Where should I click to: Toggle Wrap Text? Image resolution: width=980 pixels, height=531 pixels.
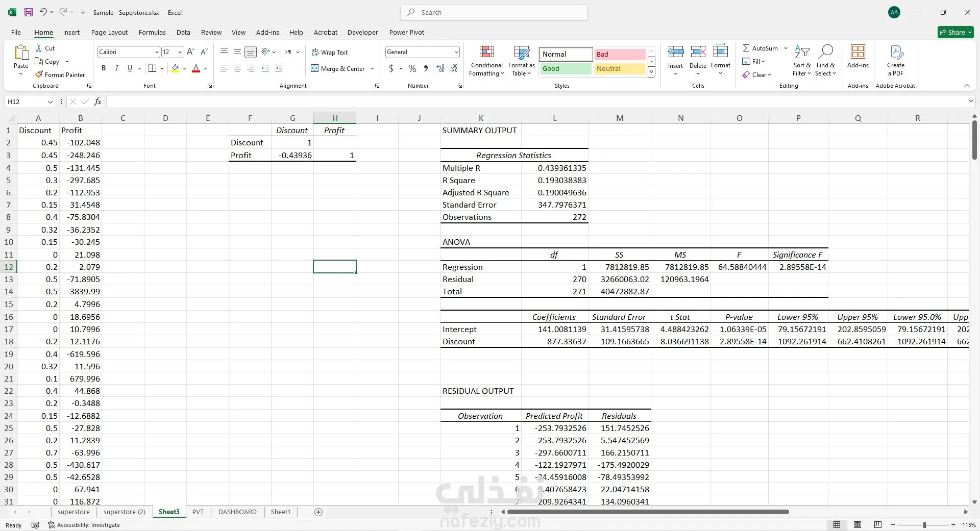pos(329,52)
